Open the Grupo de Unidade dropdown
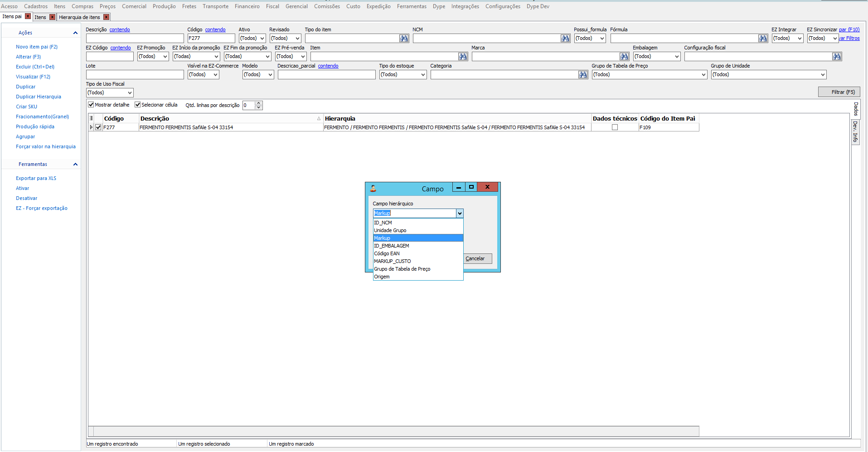 (x=823, y=75)
